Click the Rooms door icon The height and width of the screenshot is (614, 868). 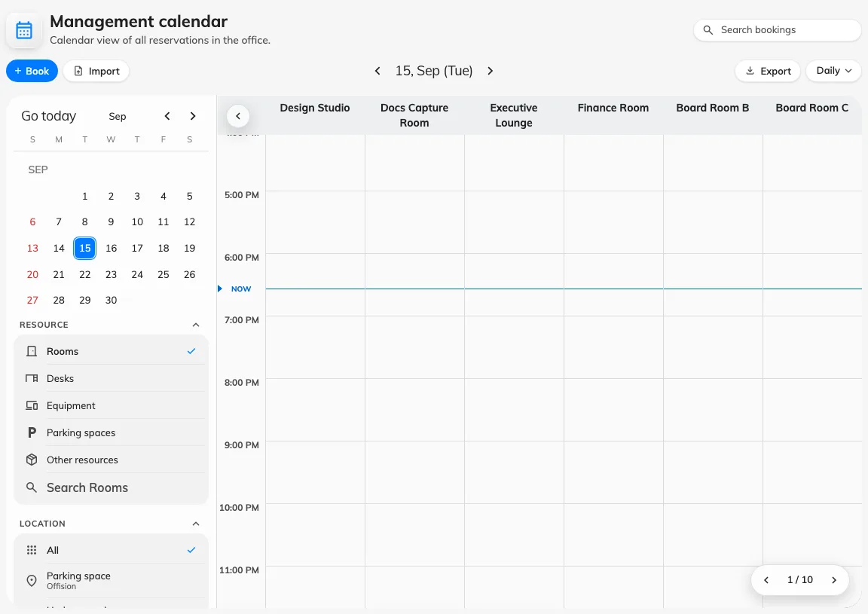pyautogui.click(x=32, y=351)
